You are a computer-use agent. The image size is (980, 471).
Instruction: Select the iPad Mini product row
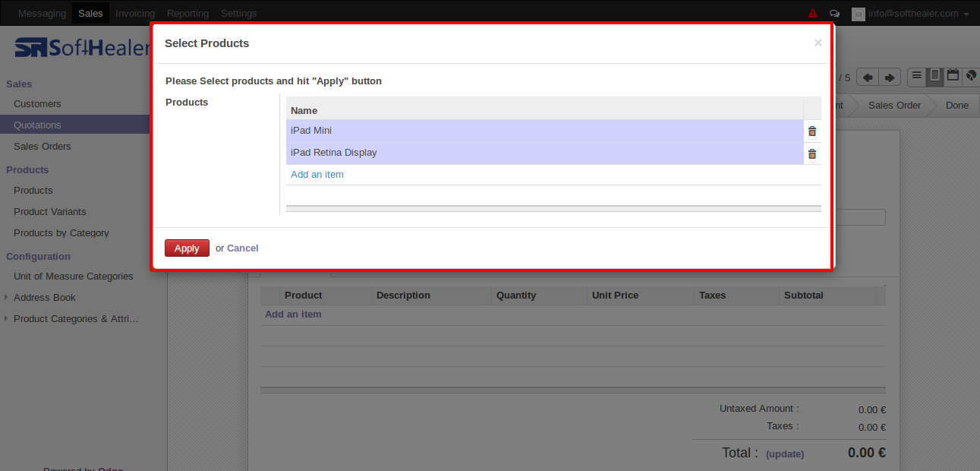[544, 131]
